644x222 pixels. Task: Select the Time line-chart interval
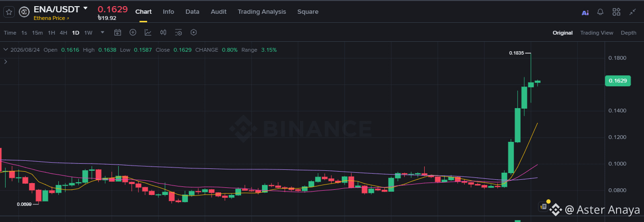(x=10, y=33)
